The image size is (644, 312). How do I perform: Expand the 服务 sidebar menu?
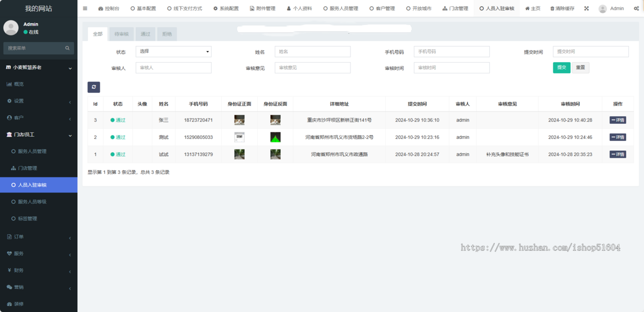39,253
